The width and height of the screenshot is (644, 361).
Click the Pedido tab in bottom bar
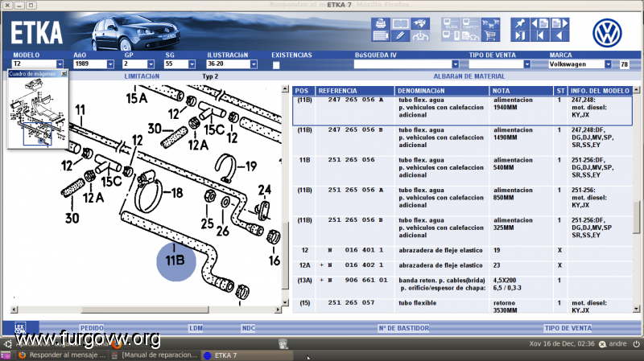click(x=92, y=328)
